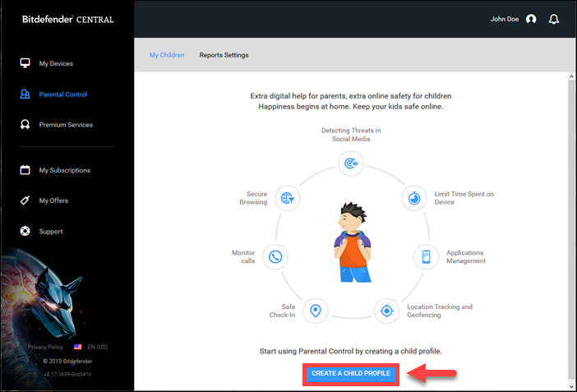Click the John Doe profile avatar icon
577x392 pixels.
point(531,19)
